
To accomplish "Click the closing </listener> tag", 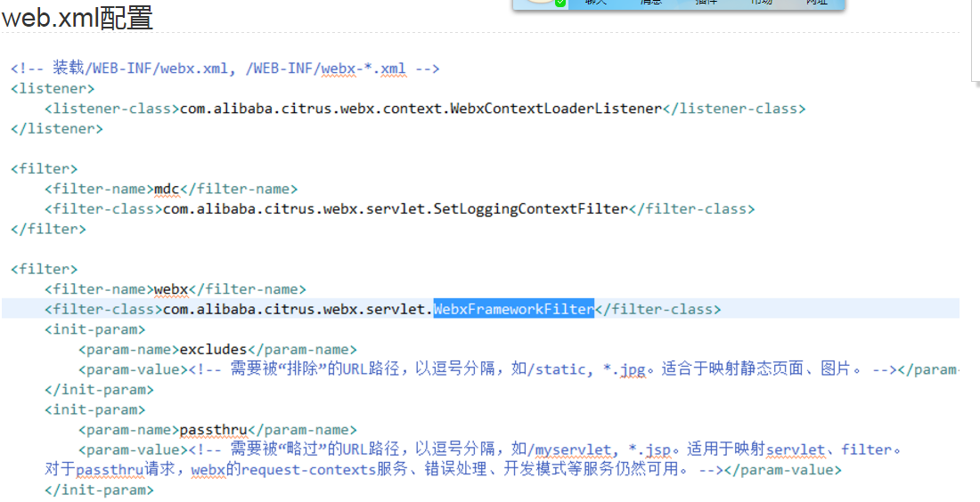I will (x=57, y=129).
